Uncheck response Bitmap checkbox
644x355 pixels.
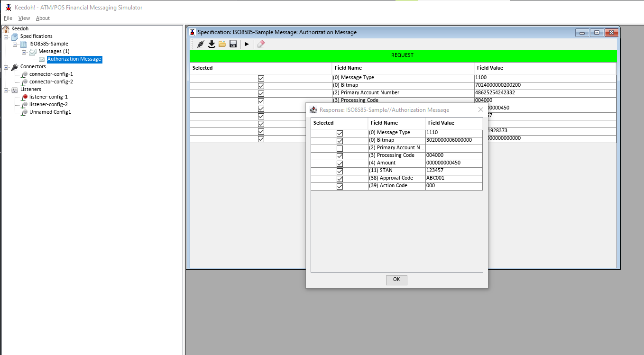[340, 141]
